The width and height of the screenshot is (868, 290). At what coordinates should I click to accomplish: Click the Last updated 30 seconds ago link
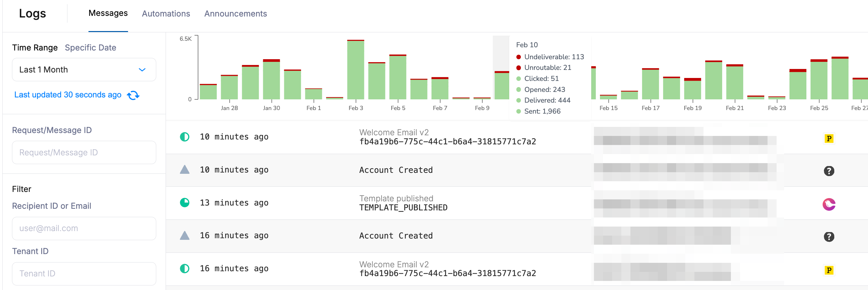pos(68,95)
